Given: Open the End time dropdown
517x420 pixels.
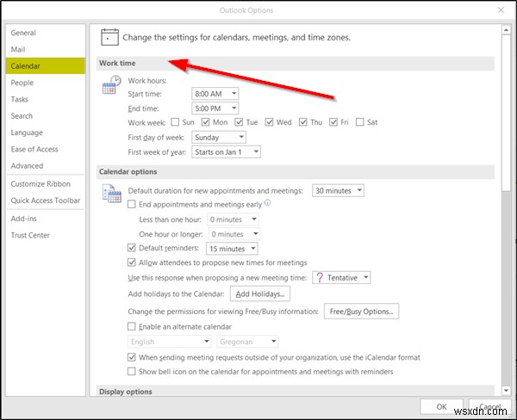Looking at the screenshot, I should (215, 108).
